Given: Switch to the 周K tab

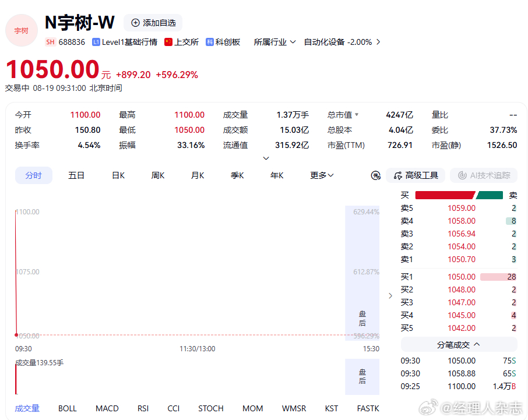Looking at the screenshot, I should pos(157,175).
